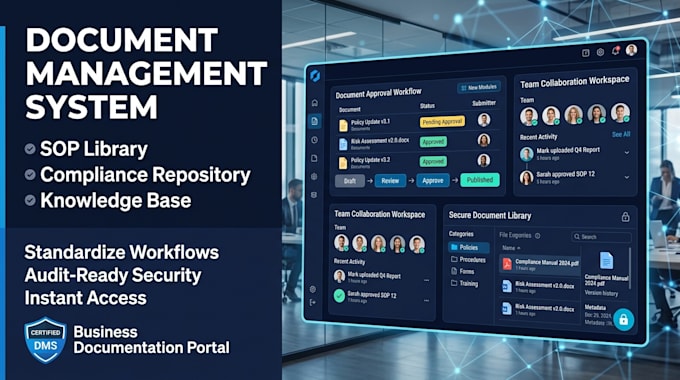
Task: Expand Sarah approved SOP 12 with its chevron
Action: (627, 177)
